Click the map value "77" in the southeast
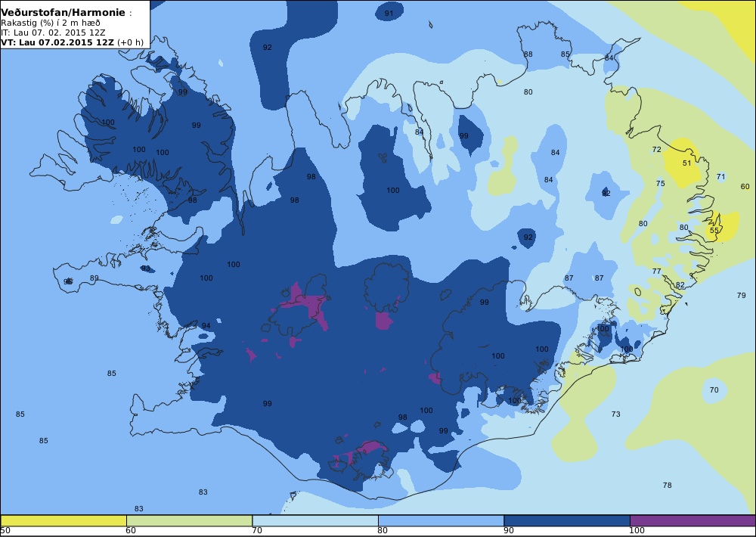756x537 pixels. coord(657,272)
